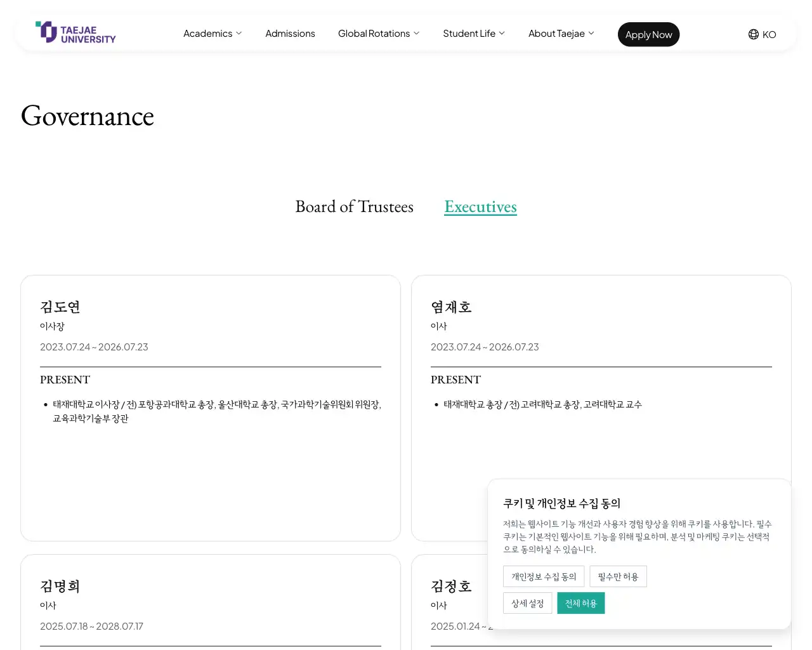Screen dimensions: 812x650
Task: Select the 김명희 trustee card
Action: pos(60,587)
